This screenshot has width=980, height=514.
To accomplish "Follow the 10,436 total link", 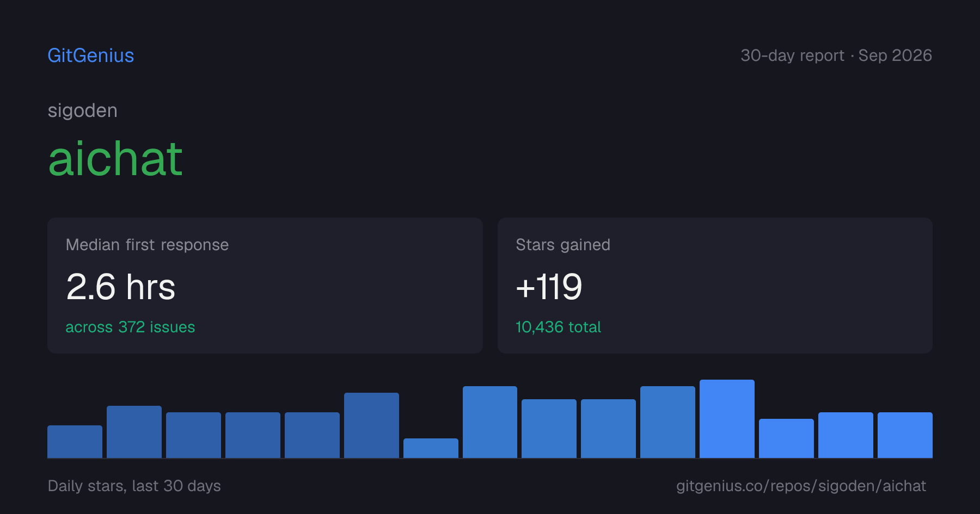I will (x=558, y=327).
